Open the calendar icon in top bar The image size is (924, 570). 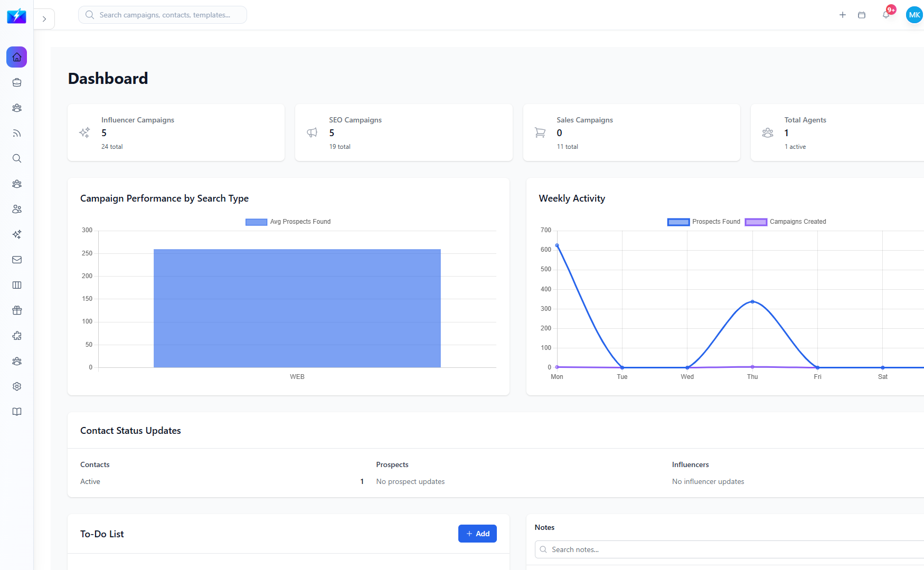pyautogui.click(x=862, y=15)
